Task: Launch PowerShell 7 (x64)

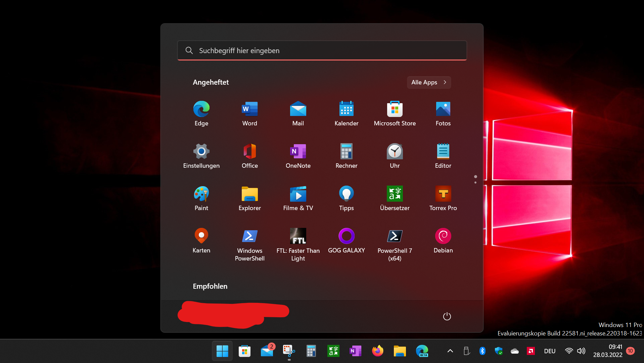Action: pyautogui.click(x=395, y=245)
